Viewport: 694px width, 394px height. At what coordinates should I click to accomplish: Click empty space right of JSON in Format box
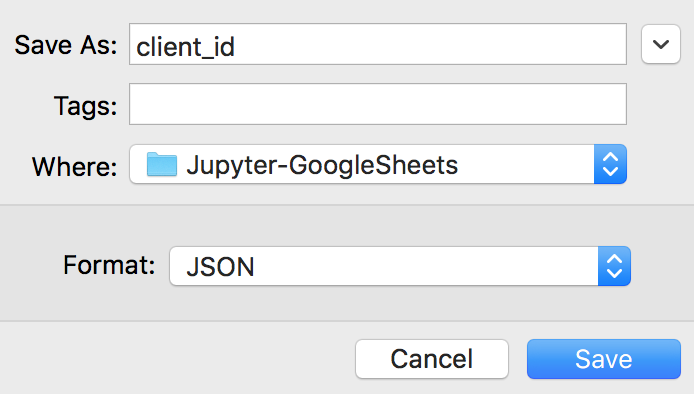[425, 266]
